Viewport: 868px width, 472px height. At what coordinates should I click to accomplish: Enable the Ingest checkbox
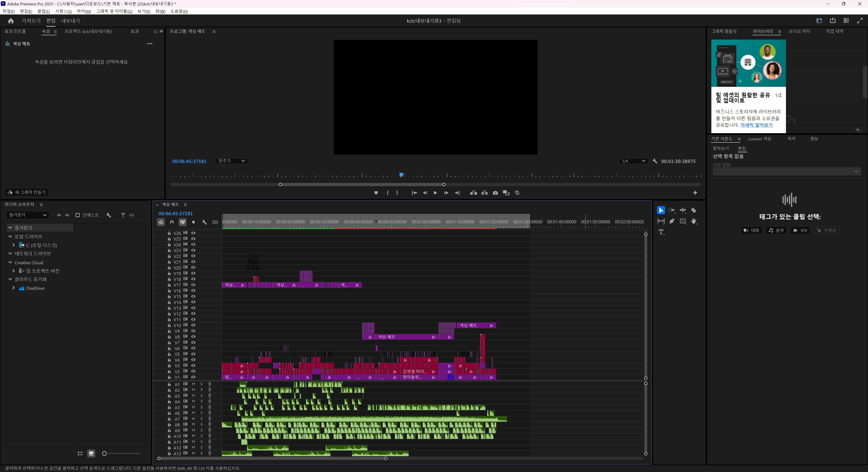(78, 215)
